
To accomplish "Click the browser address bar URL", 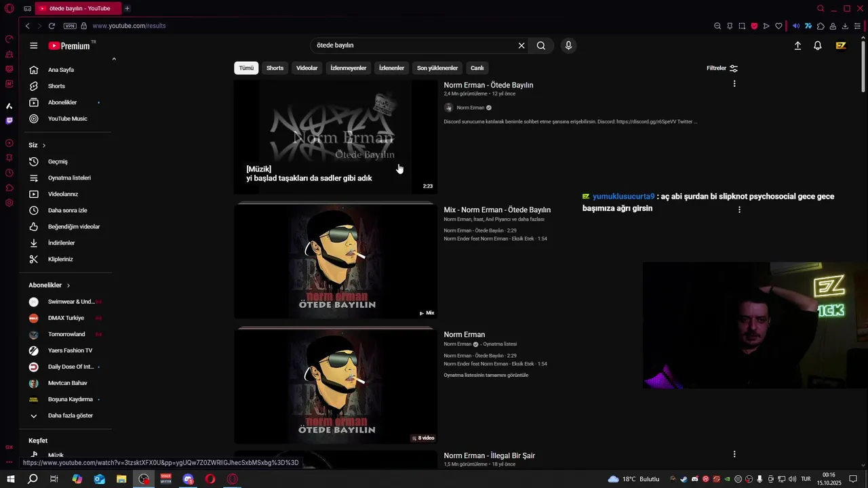I will pos(129,26).
